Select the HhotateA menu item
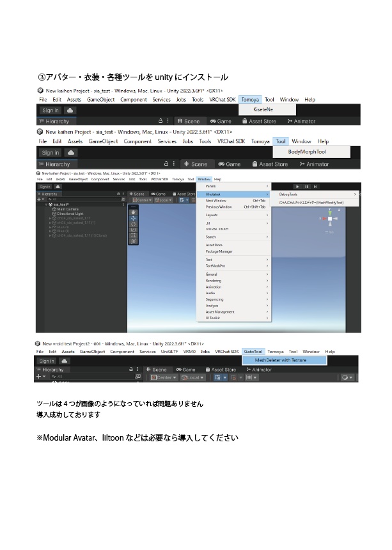Viewport: 392px width, 550px height. click(x=233, y=194)
